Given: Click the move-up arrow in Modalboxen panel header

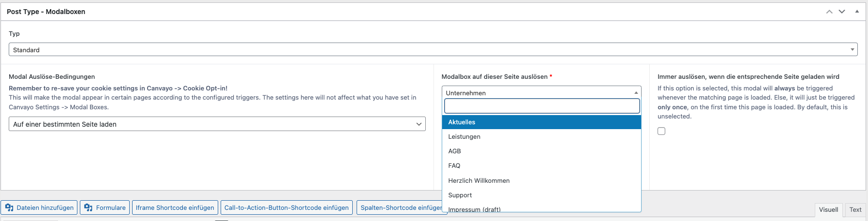Looking at the screenshot, I should (829, 12).
